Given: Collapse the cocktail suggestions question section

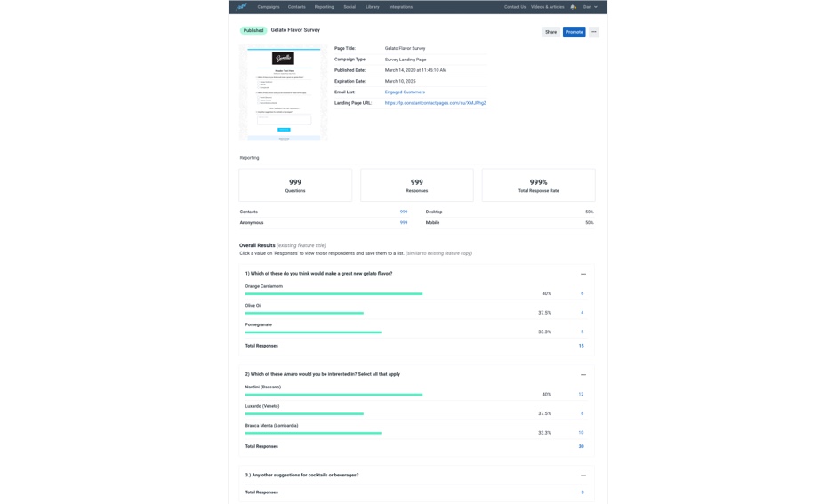Looking at the screenshot, I should (x=583, y=476).
